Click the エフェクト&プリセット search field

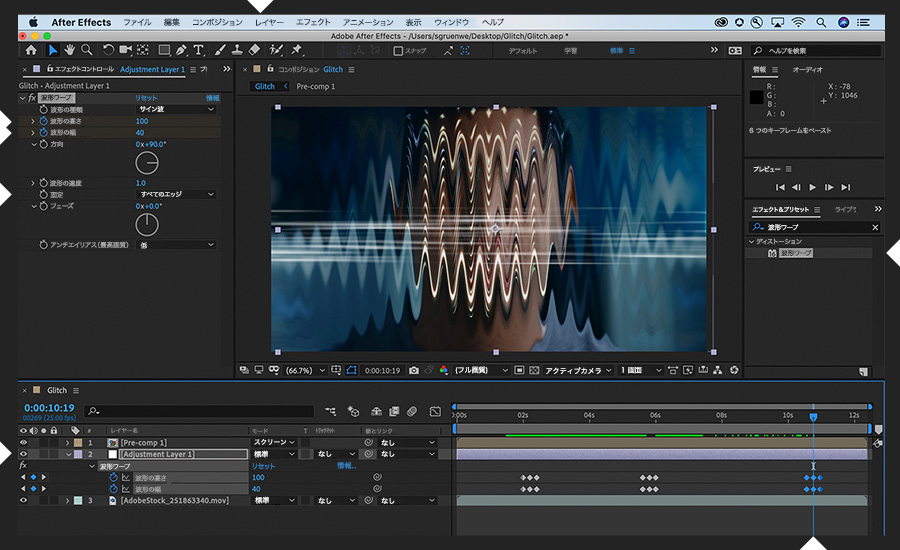coord(815,228)
